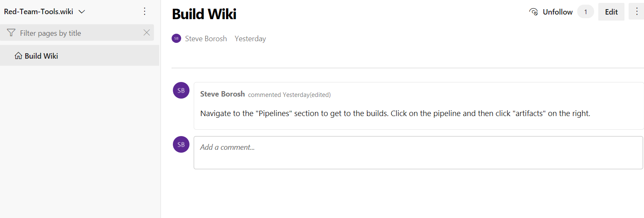Open the wiki sidebar more options menu
Image resolution: width=644 pixels, height=218 pixels.
click(x=145, y=11)
